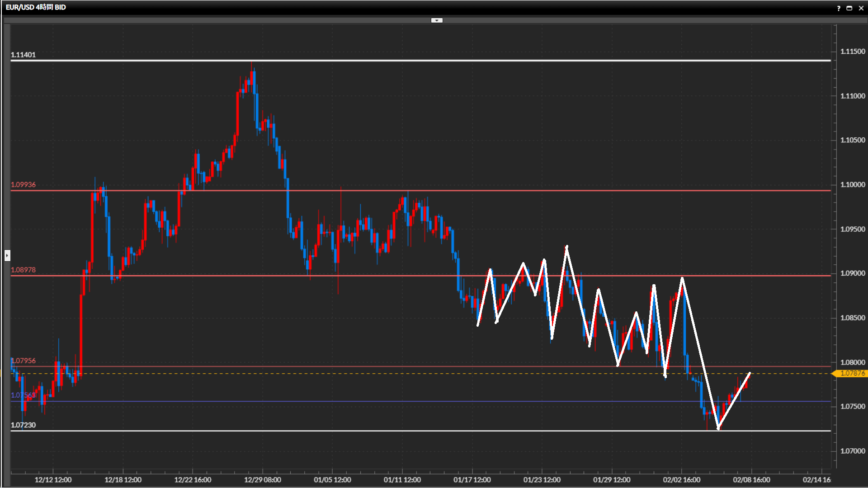Expand the left side panel arrow
This screenshot has height=488, width=868.
[x=7, y=255]
